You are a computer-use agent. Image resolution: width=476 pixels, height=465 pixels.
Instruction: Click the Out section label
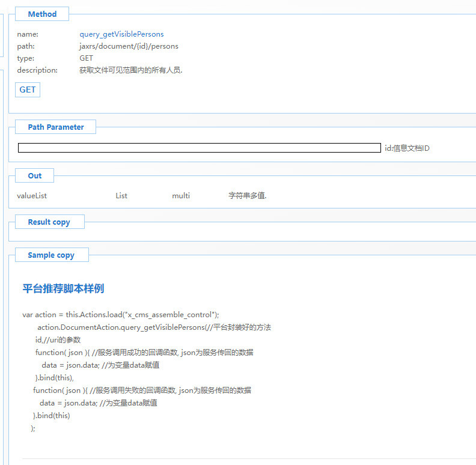click(x=35, y=176)
